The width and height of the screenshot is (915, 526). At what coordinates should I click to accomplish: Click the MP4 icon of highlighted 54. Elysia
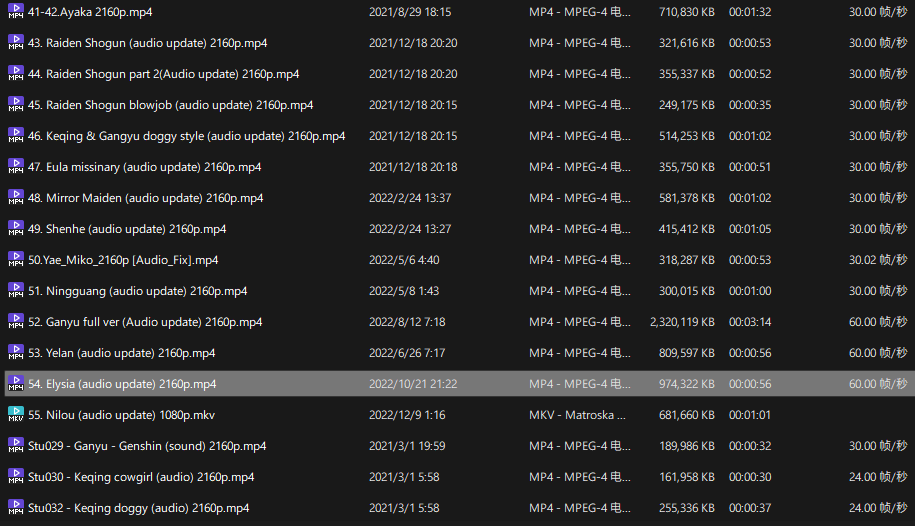(16, 384)
